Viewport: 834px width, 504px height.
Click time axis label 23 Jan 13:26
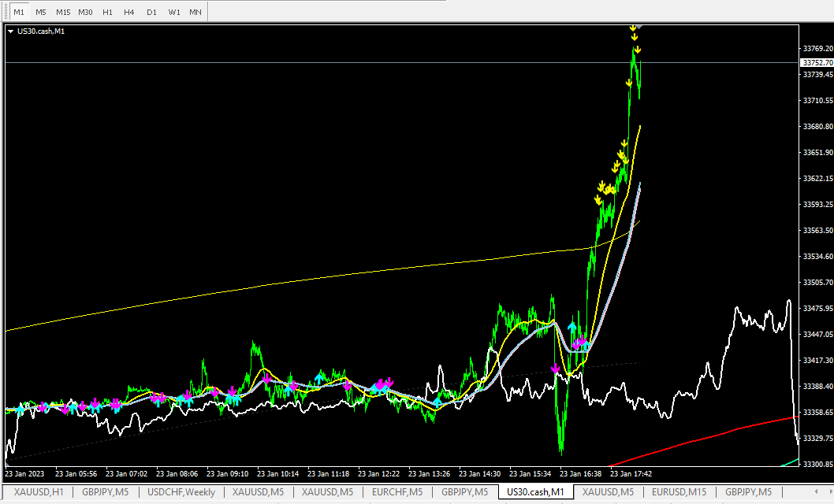(429, 474)
